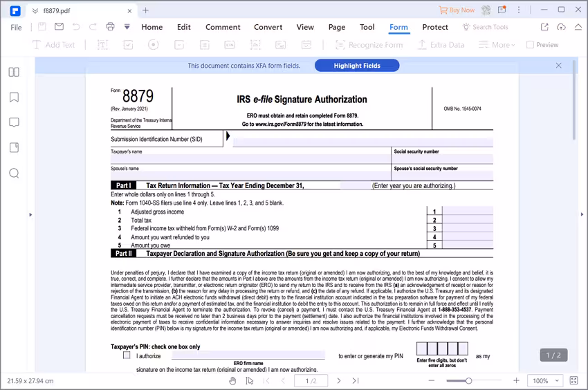This screenshot has height=390, width=588.
Task: Click the Recognize Form button
Action: click(369, 45)
